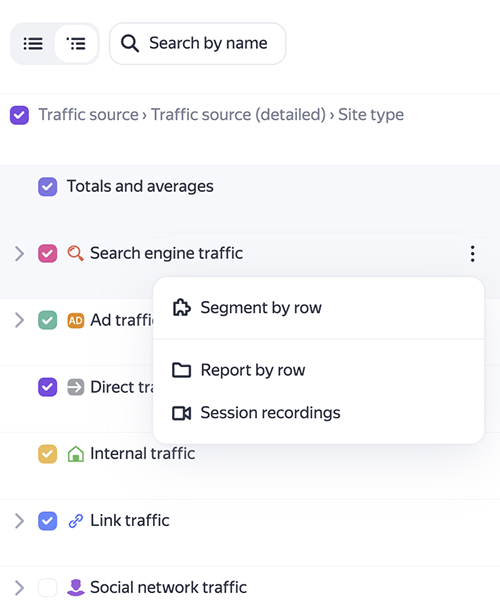Expand the Search engine traffic row

(19, 254)
